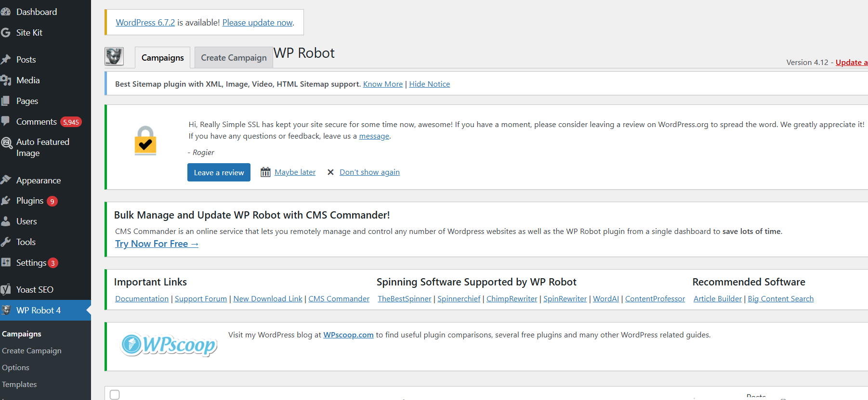This screenshot has height=400, width=868.
Task: Click the Users person icon
Action: (x=5, y=221)
